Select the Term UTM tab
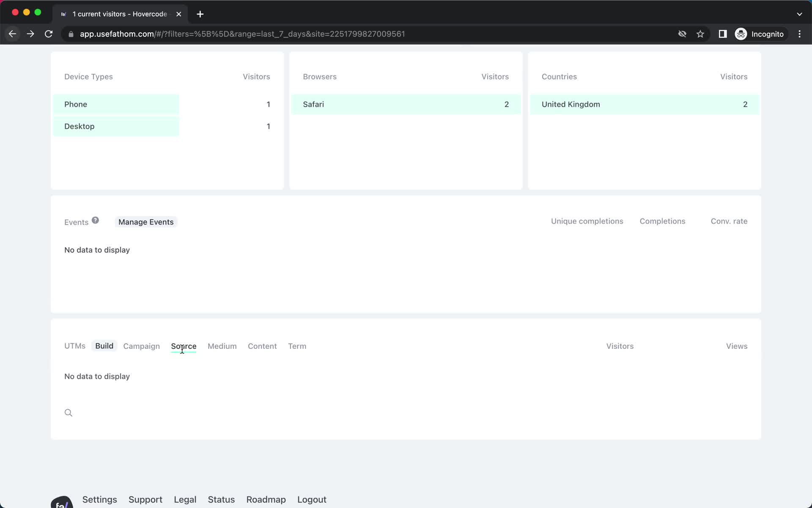Screen dimensions: 812x508 tap(297, 346)
